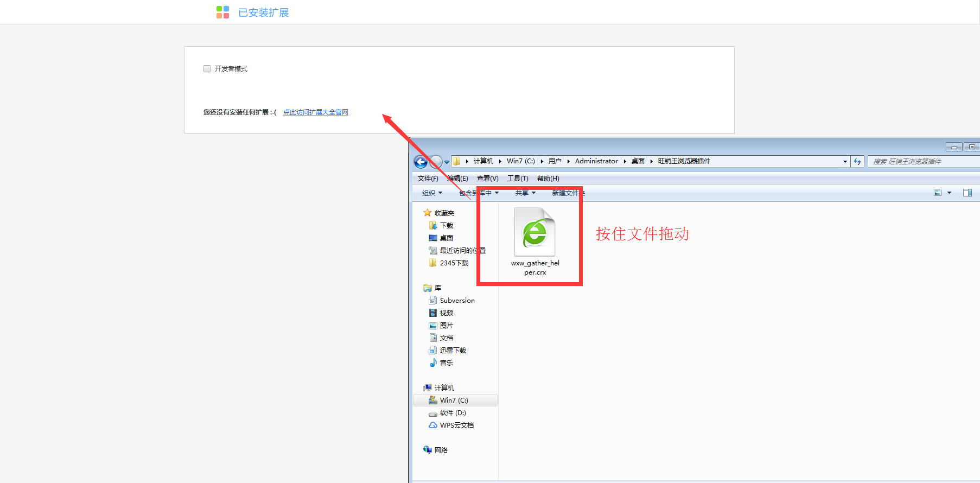Click the Administrator breadcrumb segment
This screenshot has height=483, width=980.
(596, 161)
